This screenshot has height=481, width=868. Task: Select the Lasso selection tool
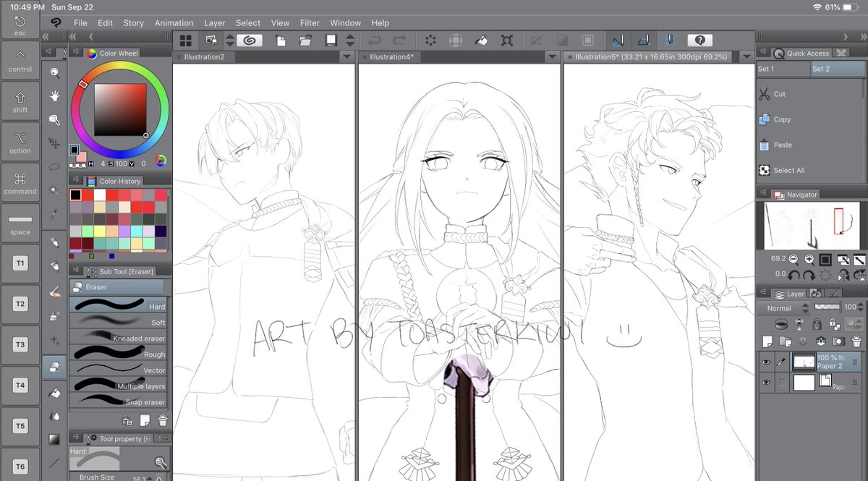(54, 166)
